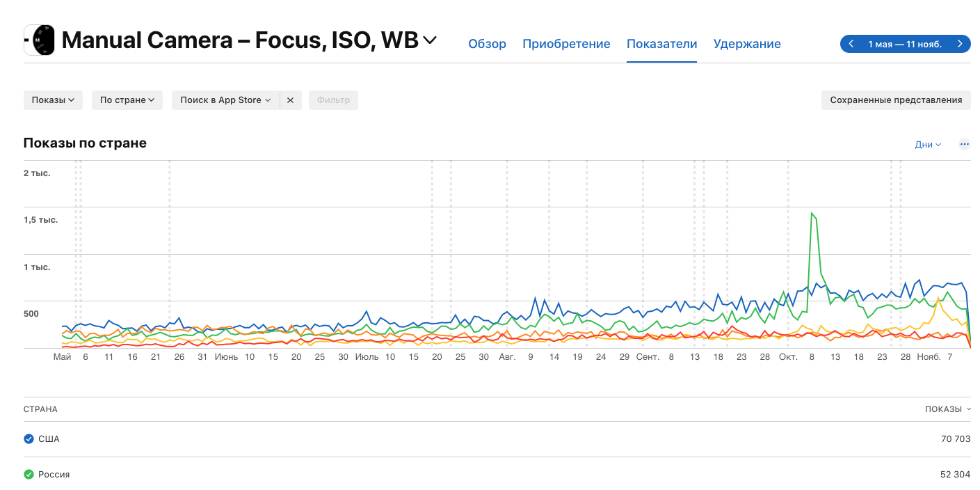This screenshot has height=490, width=980.
Task: Click the green Russia peak on the chart
Action: (812, 213)
